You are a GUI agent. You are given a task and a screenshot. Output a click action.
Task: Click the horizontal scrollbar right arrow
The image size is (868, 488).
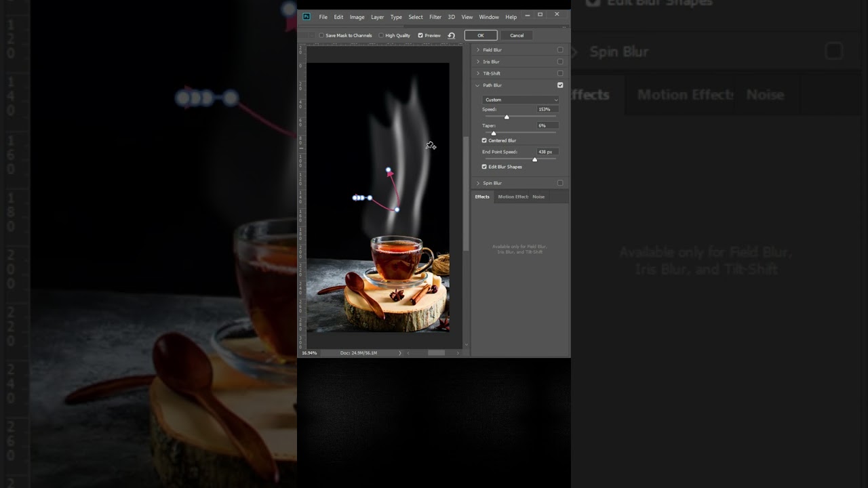point(458,353)
